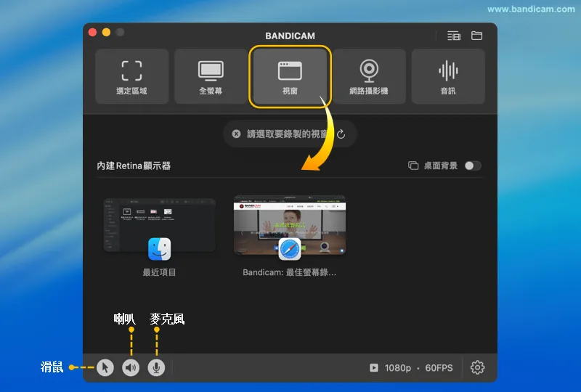Screen dimensions: 581x392
Task: Toggle mouse cursor recording
Action: coord(105,367)
